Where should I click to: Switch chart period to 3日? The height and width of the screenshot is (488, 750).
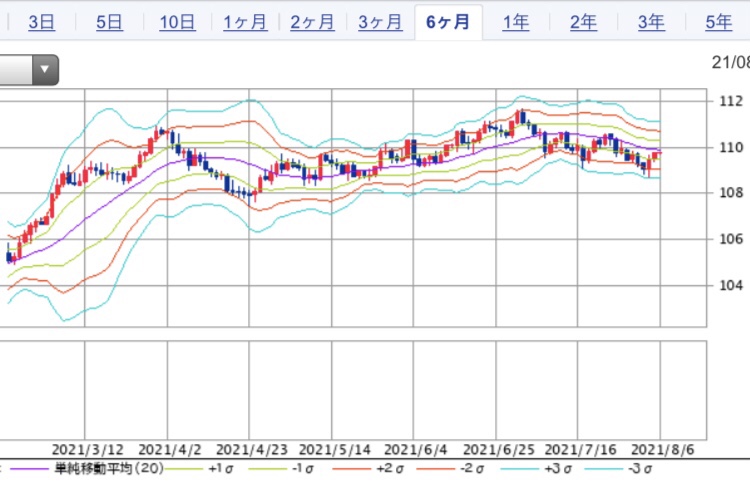tap(42, 22)
